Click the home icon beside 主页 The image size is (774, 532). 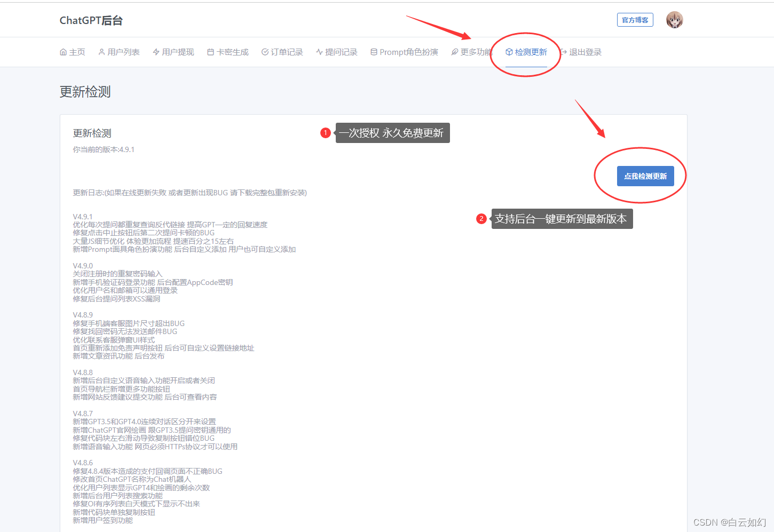[x=64, y=52]
